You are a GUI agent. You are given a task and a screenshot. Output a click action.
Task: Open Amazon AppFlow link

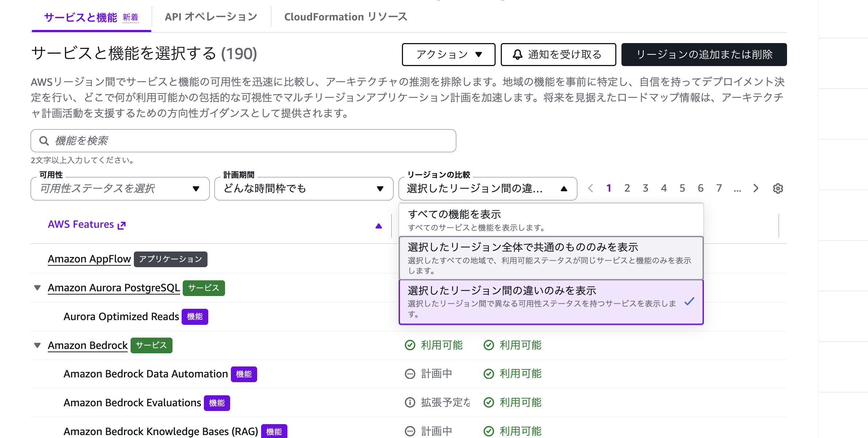point(89,259)
